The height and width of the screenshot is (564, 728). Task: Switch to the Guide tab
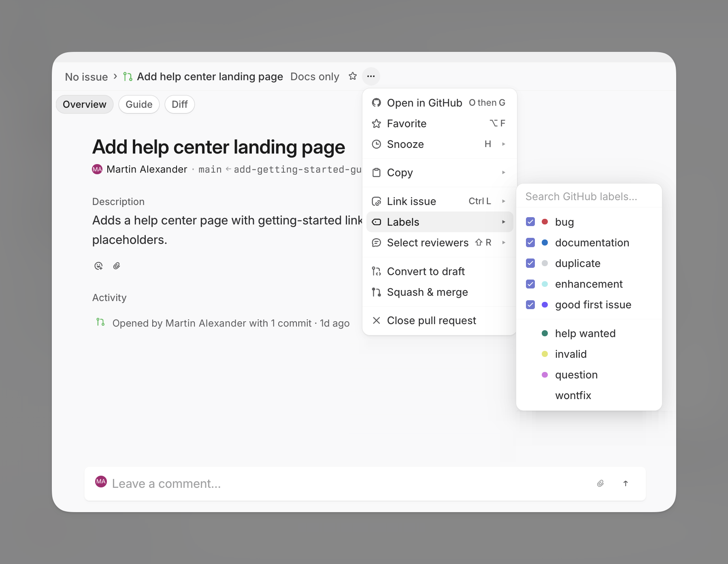click(x=139, y=105)
